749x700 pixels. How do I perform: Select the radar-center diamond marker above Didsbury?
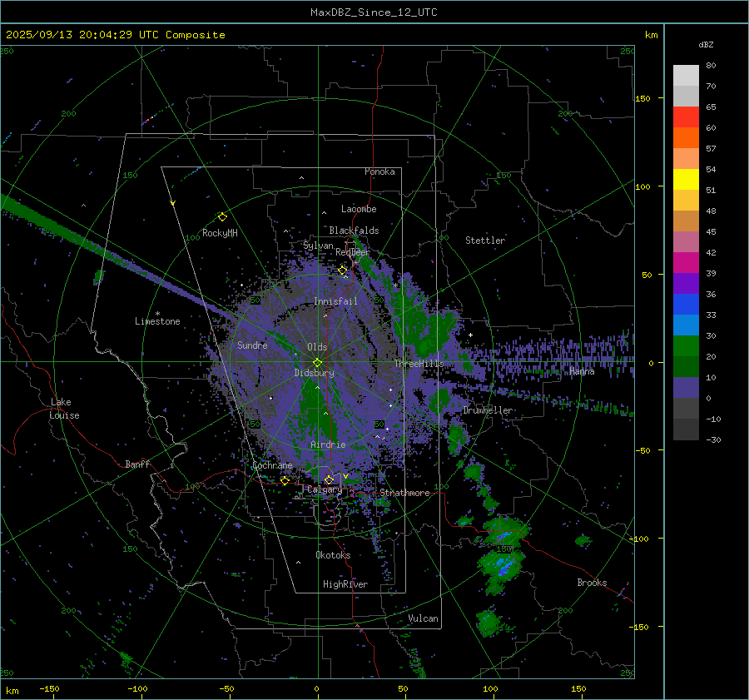tap(317, 362)
